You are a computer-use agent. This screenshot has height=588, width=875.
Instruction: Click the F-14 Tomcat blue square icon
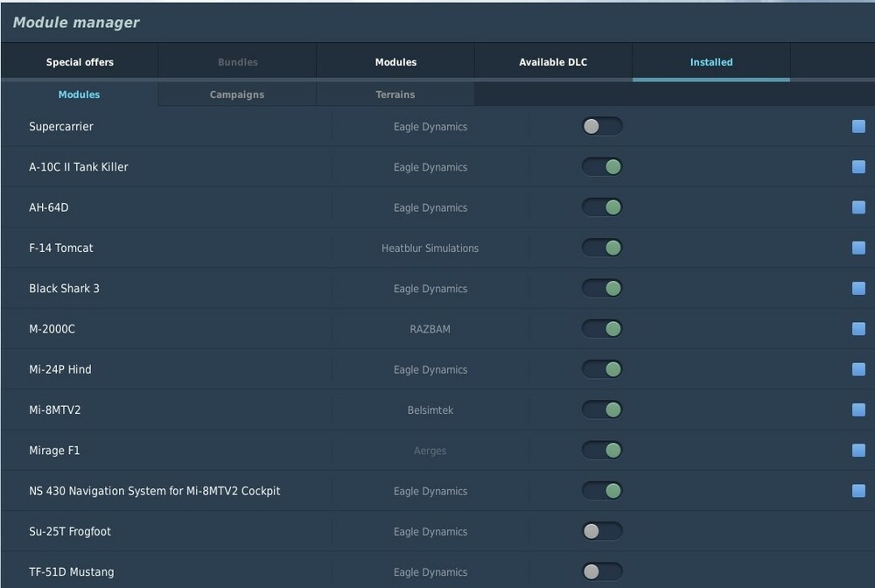tap(858, 248)
